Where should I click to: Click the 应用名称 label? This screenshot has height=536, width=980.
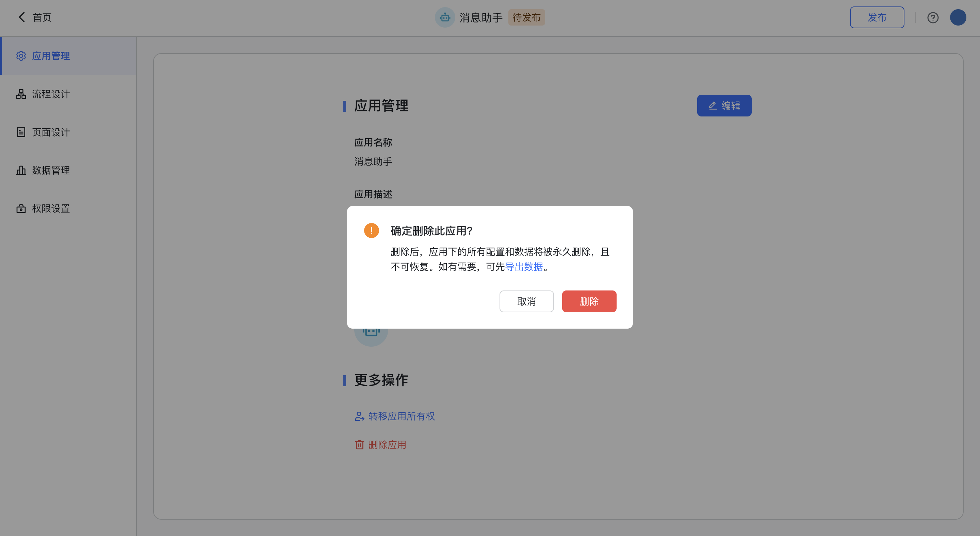[x=373, y=142]
